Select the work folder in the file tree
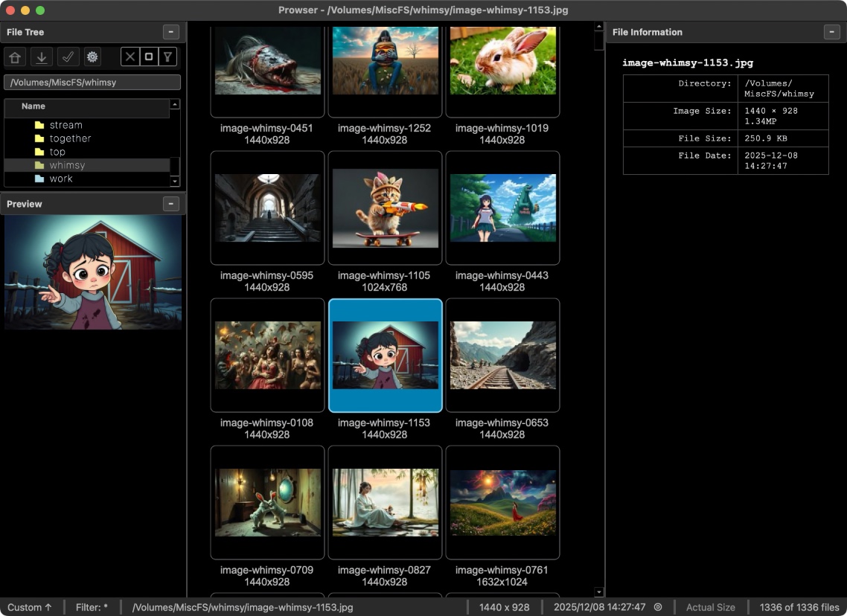Screen dimensions: 847x616 (60, 178)
